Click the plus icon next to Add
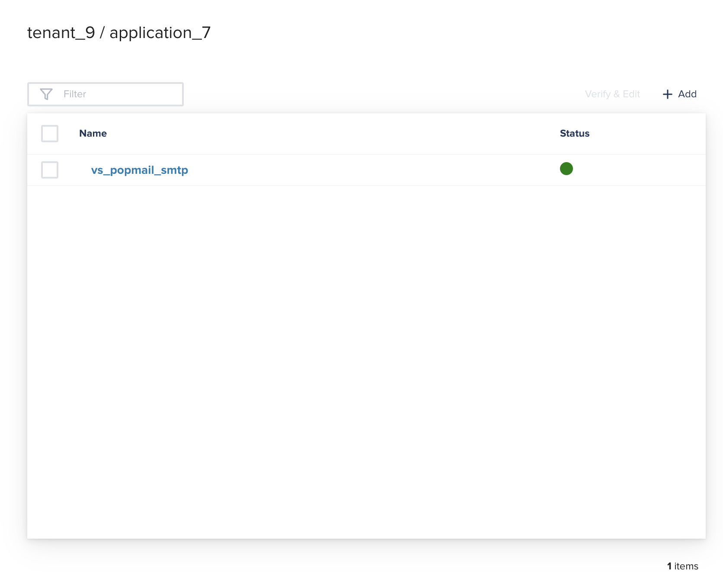 pyautogui.click(x=667, y=94)
